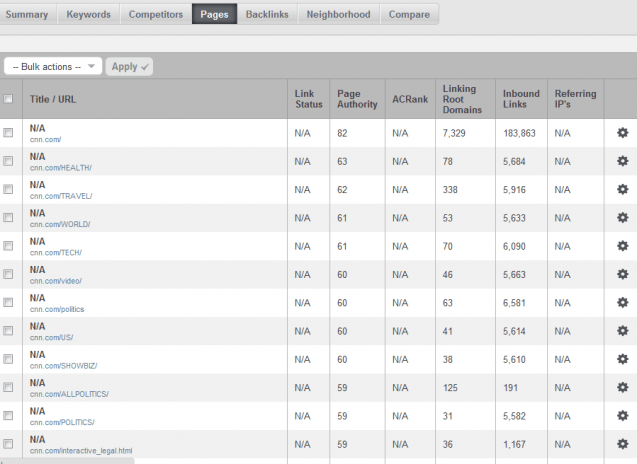Tick the select-all checkbox in table header
Viewport: 637px width, 464px height.
(x=8, y=99)
